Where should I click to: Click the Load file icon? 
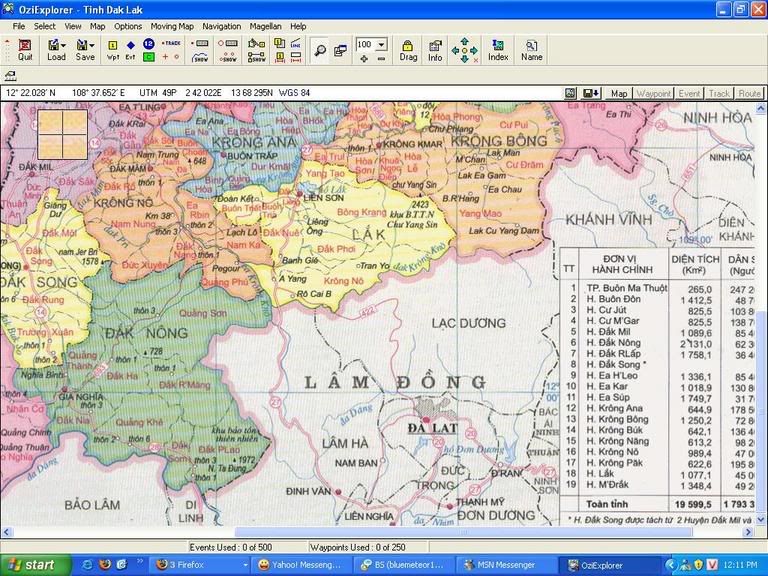(53, 50)
